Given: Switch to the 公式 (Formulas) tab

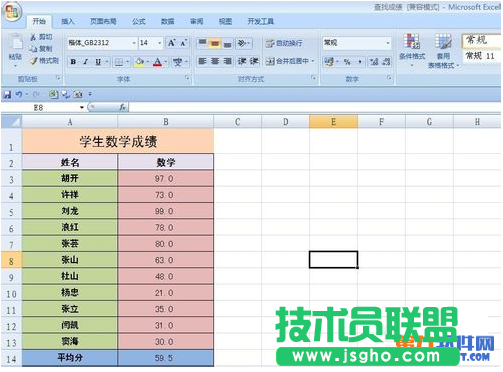Looking at the screenshot, I should [x=139, y=22].
